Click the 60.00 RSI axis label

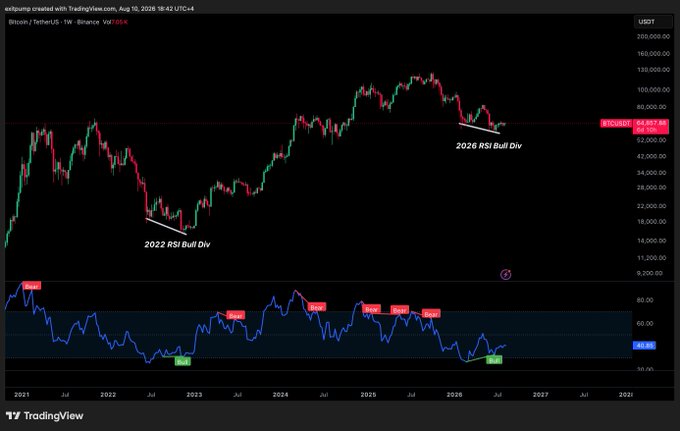(x=644, y=323)
